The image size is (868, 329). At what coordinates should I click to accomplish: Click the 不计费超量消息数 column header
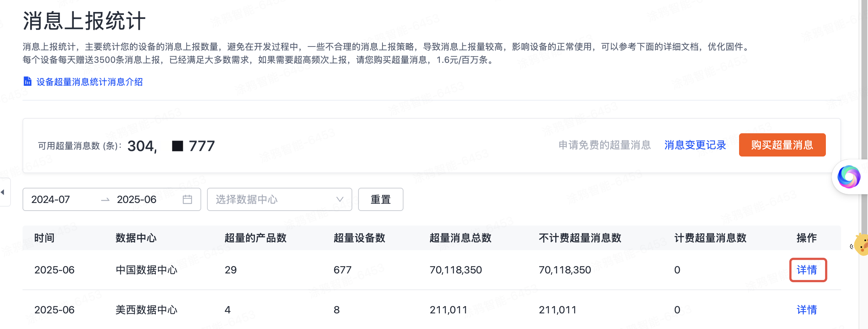click(x=580, y=238)
